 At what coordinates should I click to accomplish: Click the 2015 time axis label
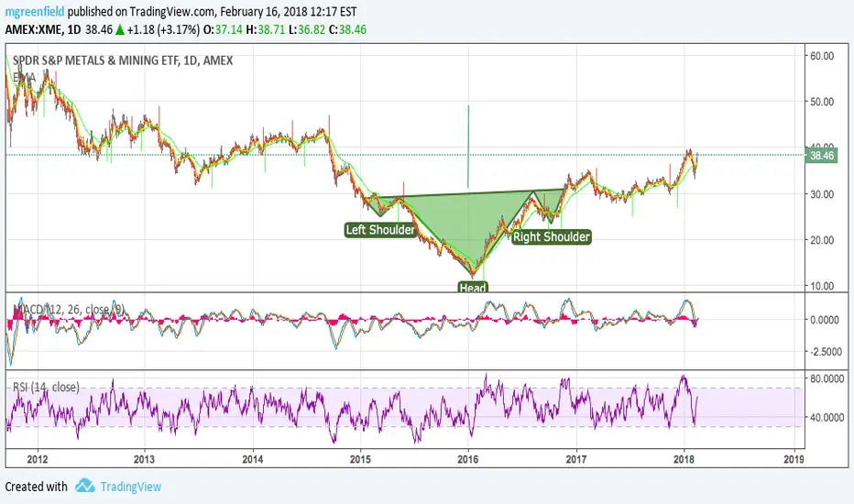click(x=360, y=459)
